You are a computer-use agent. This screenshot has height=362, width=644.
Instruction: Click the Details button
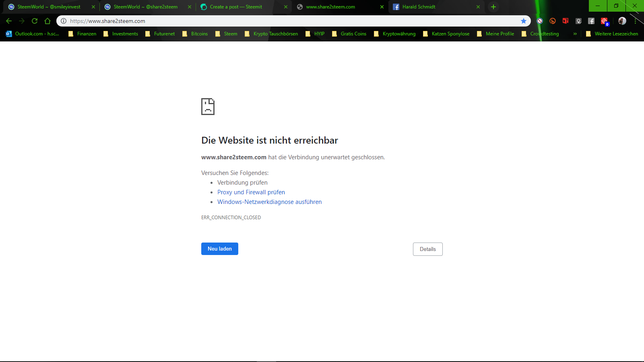point(428,249)
